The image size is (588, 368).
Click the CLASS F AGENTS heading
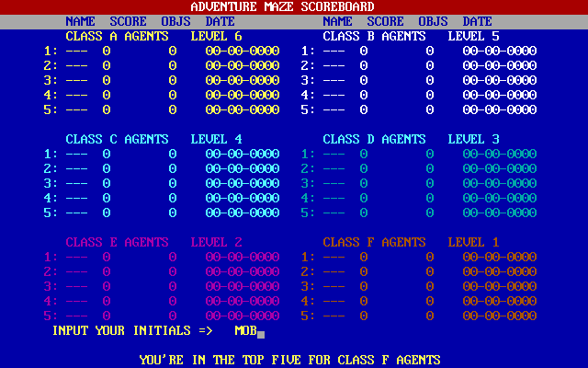tap(374, 242)
